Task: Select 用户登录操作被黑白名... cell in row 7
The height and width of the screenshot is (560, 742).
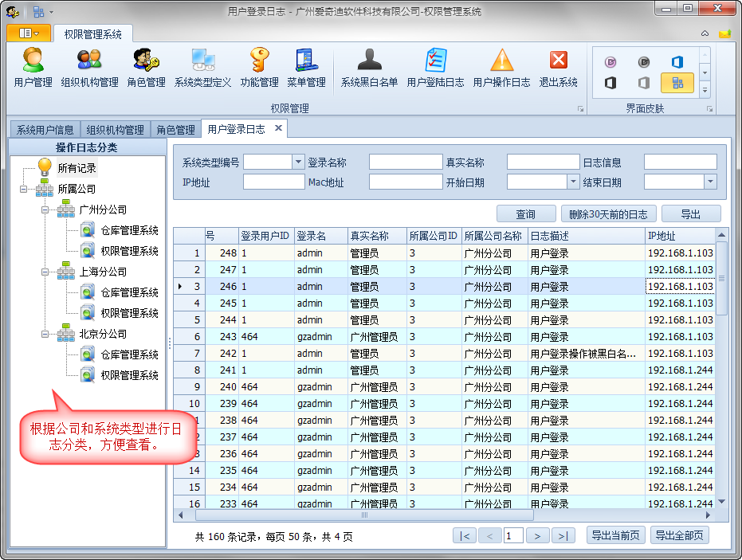Action: pyautogui.click(x=586, y=354)
